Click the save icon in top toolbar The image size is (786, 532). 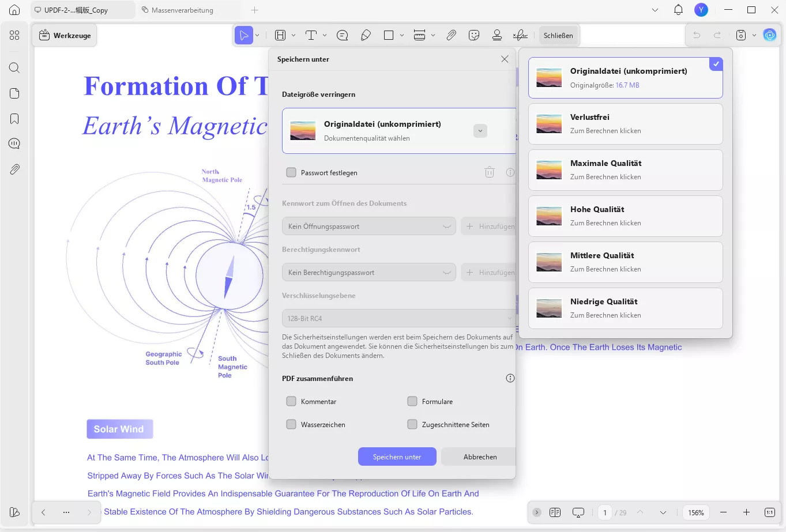741,35
